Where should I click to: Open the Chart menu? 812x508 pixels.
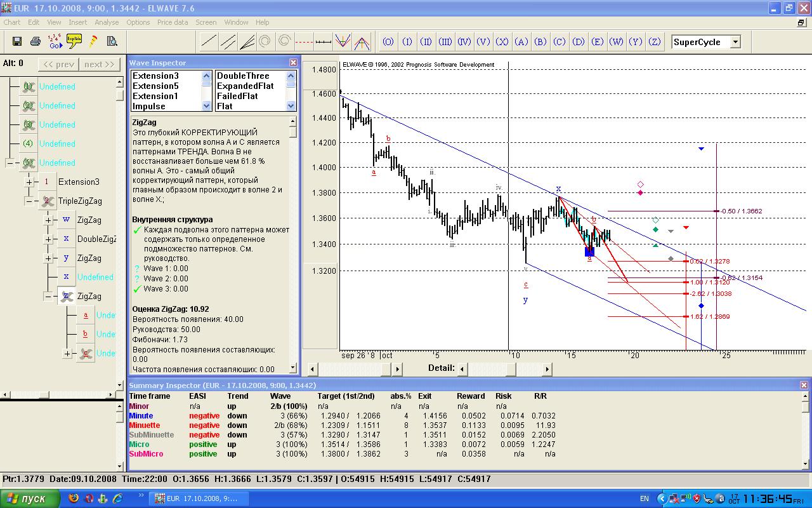click(x=12, y=22)
